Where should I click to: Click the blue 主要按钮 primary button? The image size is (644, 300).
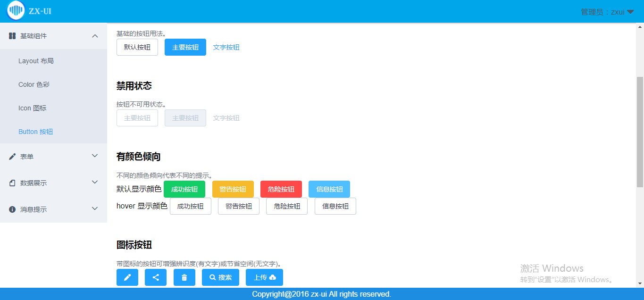point(185,47)
